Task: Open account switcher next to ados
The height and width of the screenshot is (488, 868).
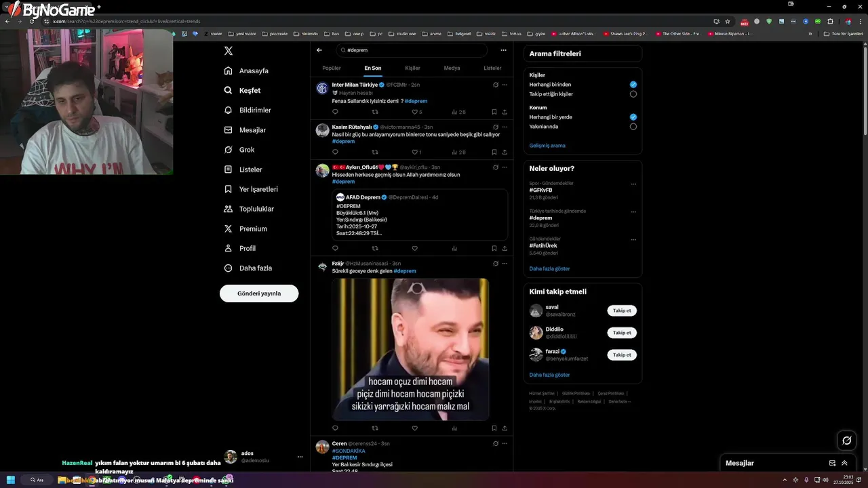Action: coord(300,457)
